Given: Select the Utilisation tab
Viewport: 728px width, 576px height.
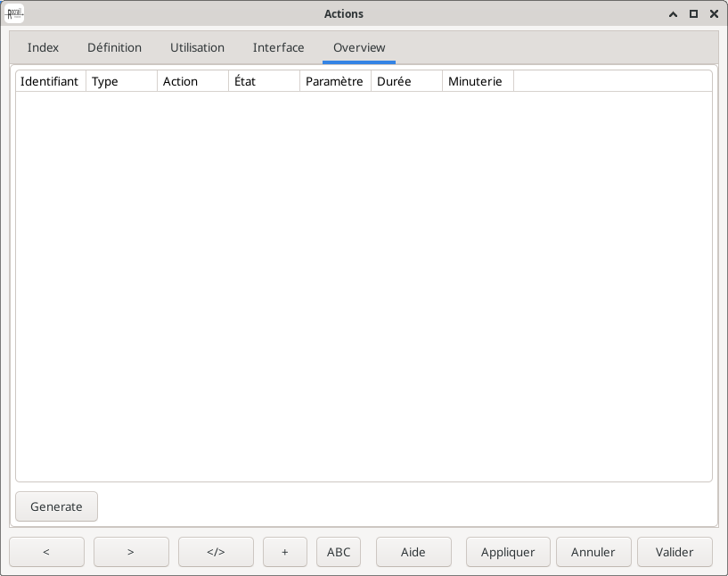Looking at the screenshot, I should [197, 48].
